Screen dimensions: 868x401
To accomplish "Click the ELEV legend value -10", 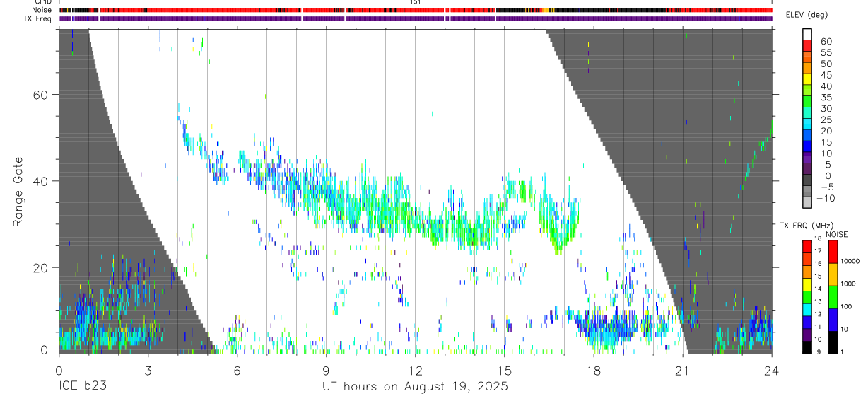I will point(827,198).
